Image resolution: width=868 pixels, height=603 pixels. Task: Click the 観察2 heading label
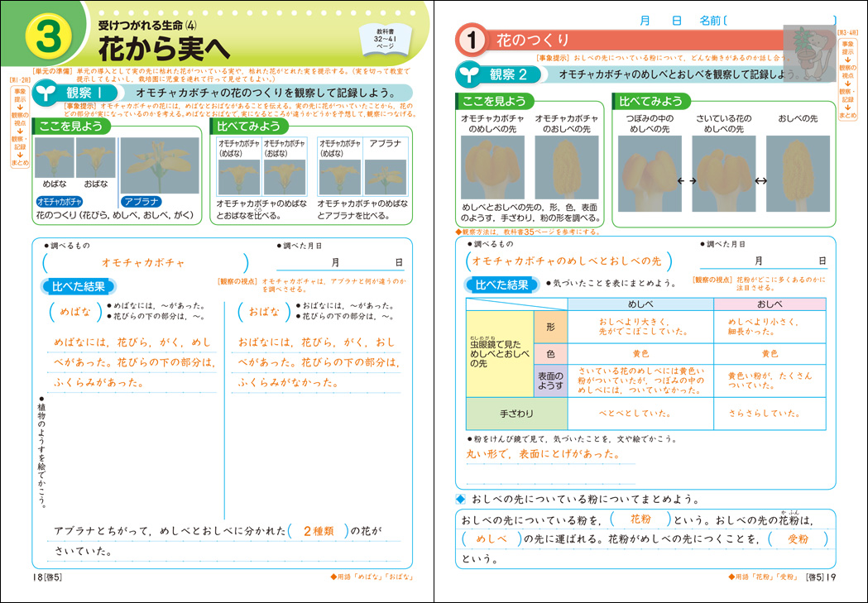507,74
